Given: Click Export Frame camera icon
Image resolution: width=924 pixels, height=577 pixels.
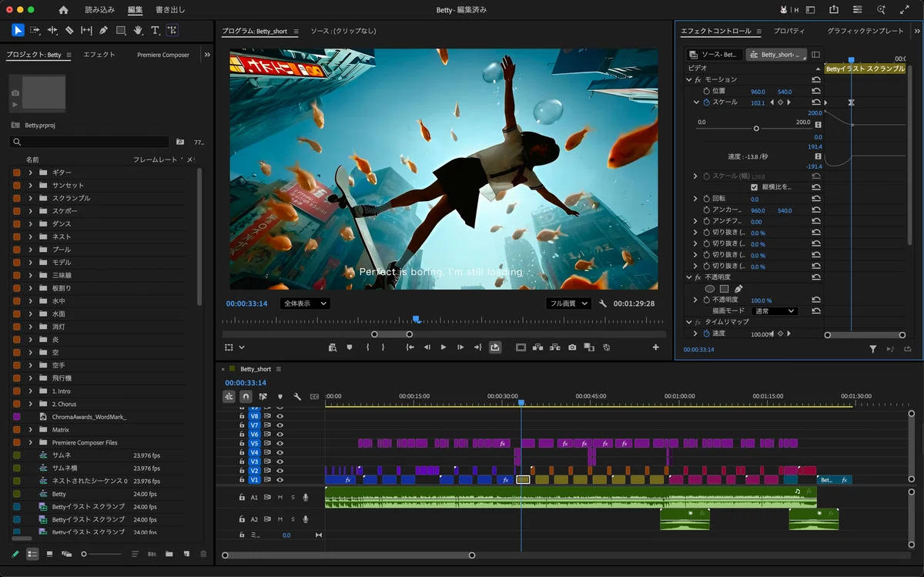Looking at the screenshot, I should pyautogui.click(x=572, y=347).
